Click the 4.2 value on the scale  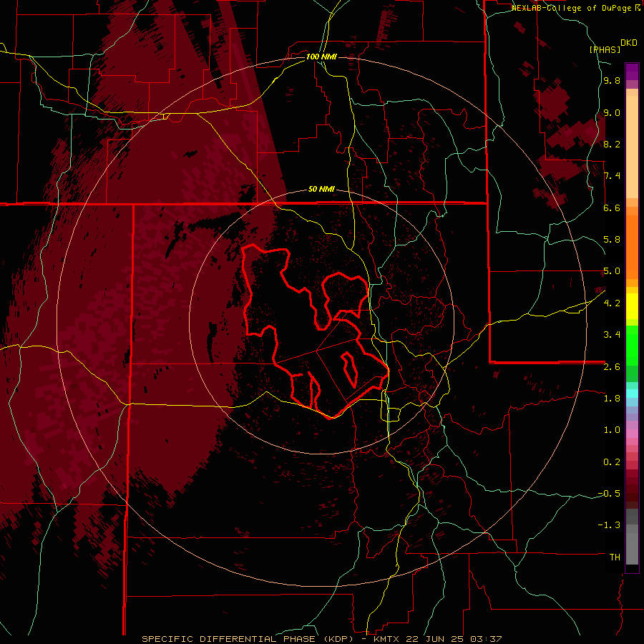[612, 303]
